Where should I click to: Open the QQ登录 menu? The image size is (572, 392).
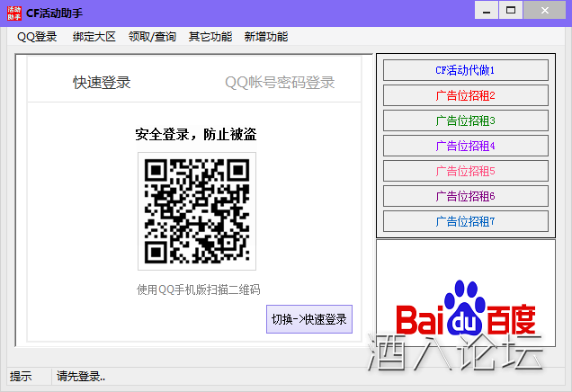(37, 37)
